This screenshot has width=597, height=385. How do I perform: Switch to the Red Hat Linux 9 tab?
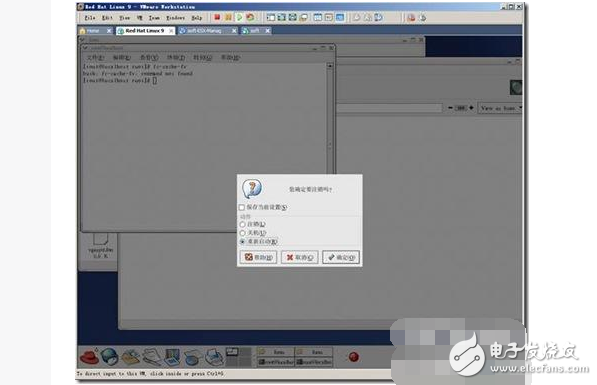[x=145, y=31]
